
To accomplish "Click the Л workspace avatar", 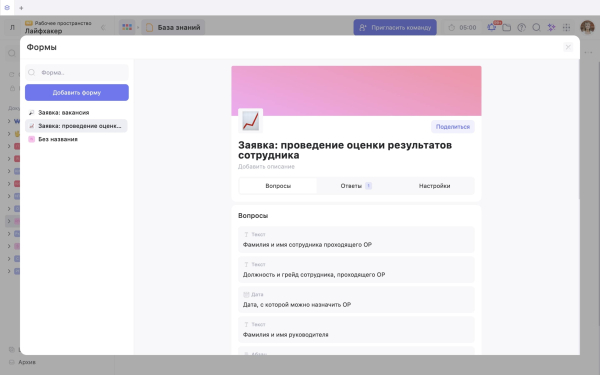I will [x=12, y=28].
